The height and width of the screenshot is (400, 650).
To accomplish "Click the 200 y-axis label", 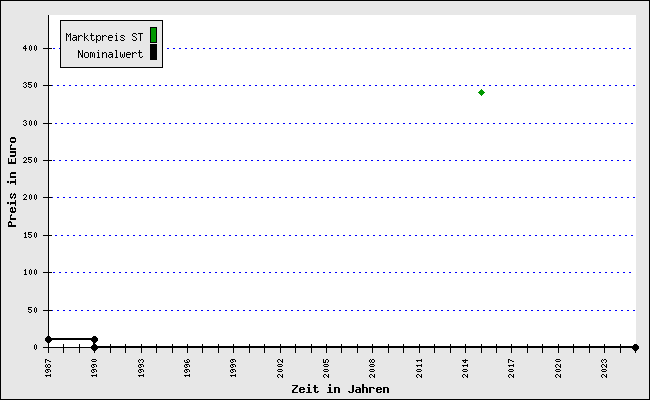I will pyautogui.click(x=30, y=198).
